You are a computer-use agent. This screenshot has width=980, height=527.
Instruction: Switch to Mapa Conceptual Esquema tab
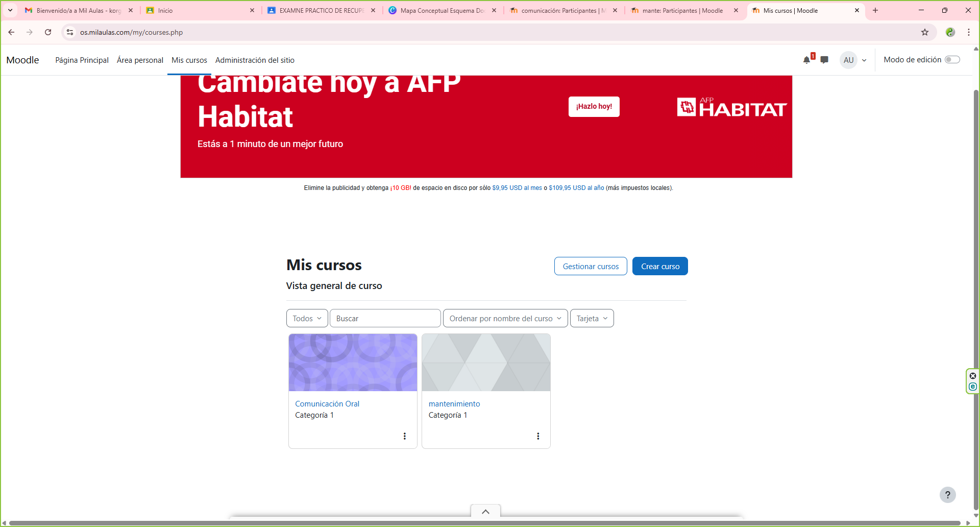click(x=442, y=10)
